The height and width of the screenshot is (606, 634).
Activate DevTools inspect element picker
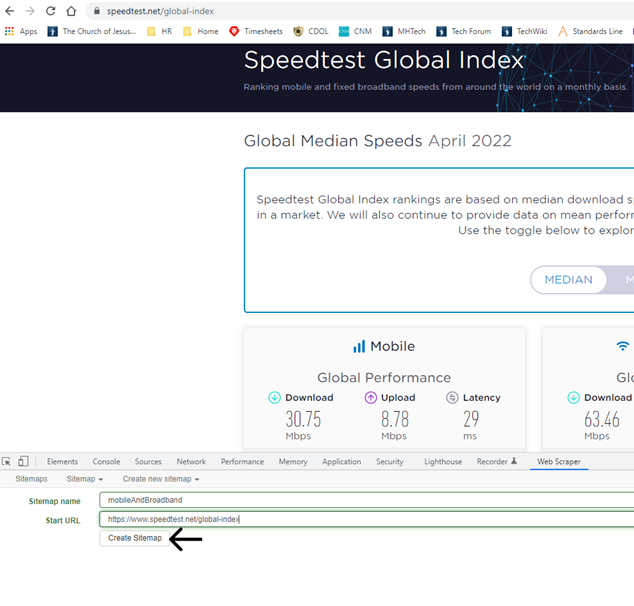(6, 461)
